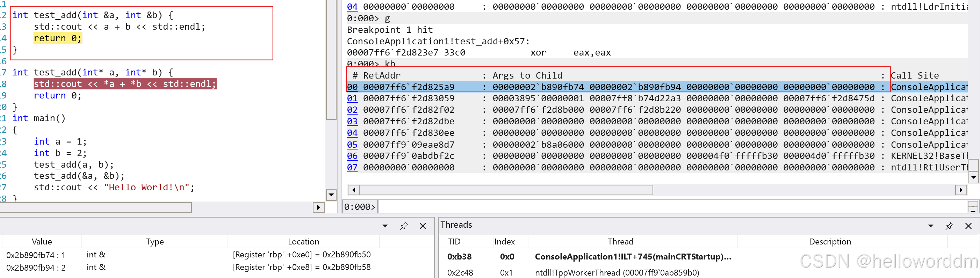Screen dimensions: 980x278
Task: Click 'Hello World!' cout source line
Action: click(114, 188)
